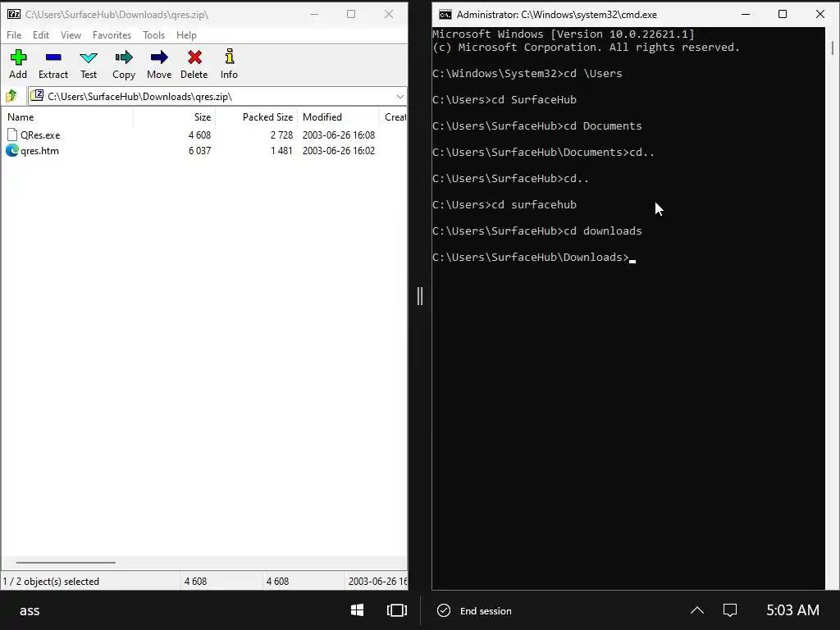Go up one folder level in 7-Zip
The image size is (840, 630).
coord(11,97)
